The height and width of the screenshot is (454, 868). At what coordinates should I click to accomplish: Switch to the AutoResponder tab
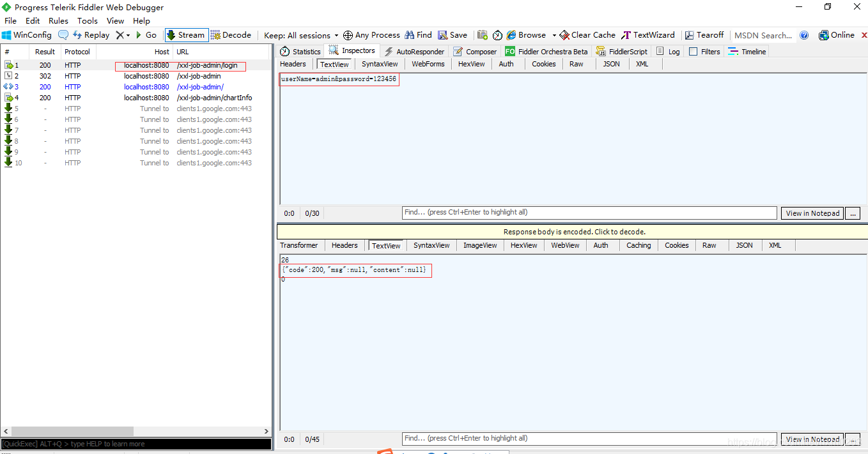point(414,51)
